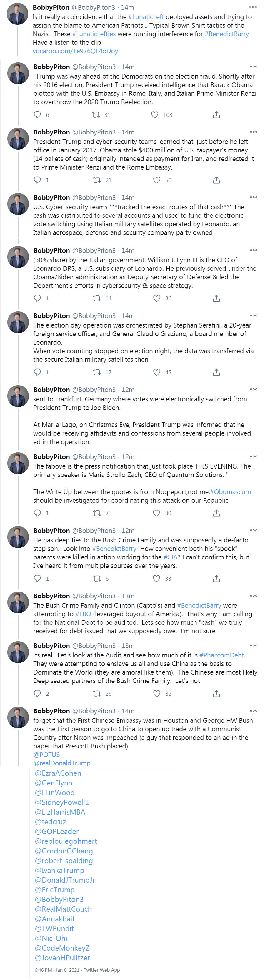Open BobbyPiton avatar on the first tweet
Viewport: 265px width, 980px height.
coord(17,14)
